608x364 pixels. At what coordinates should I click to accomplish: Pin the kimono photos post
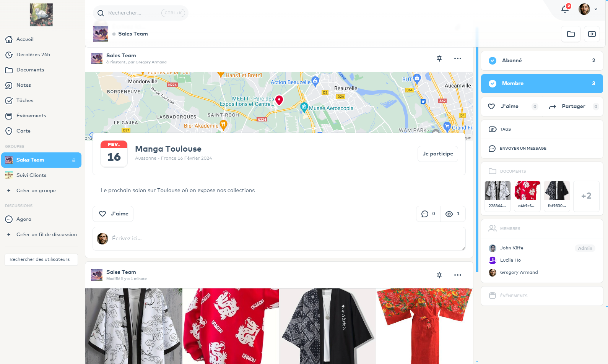pos(439,275)
